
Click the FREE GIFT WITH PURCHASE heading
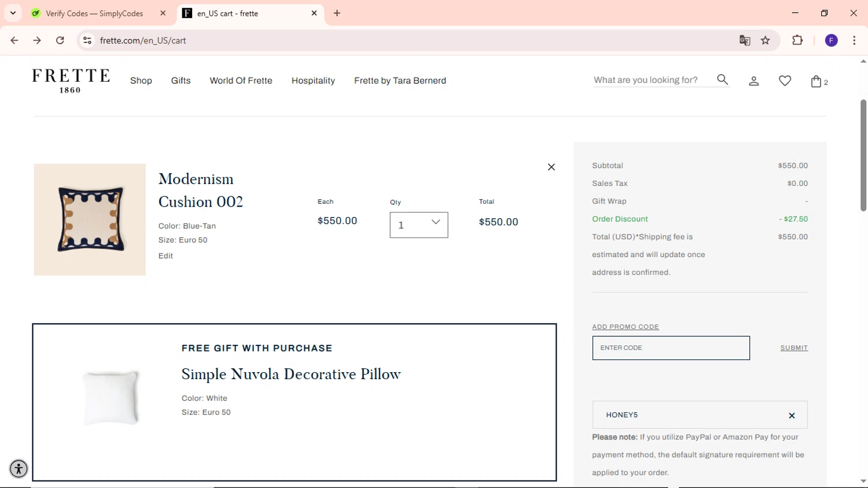point(257,348)
